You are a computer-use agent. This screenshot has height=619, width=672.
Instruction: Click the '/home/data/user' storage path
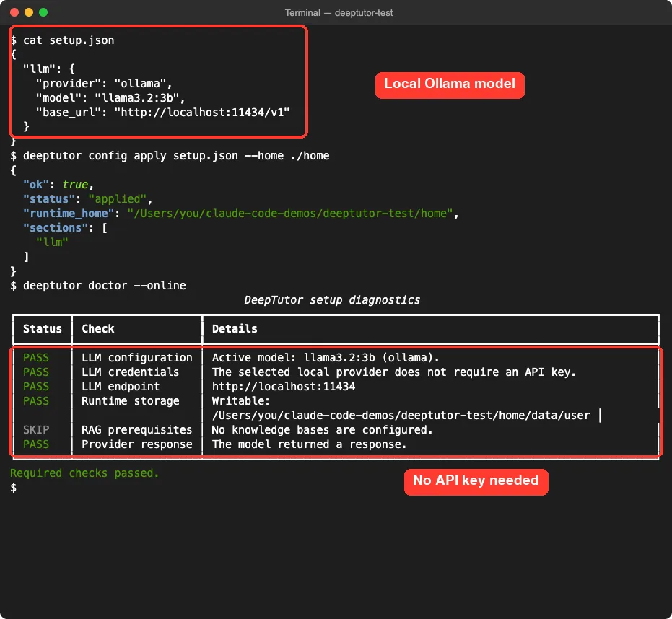pos(541,416)
